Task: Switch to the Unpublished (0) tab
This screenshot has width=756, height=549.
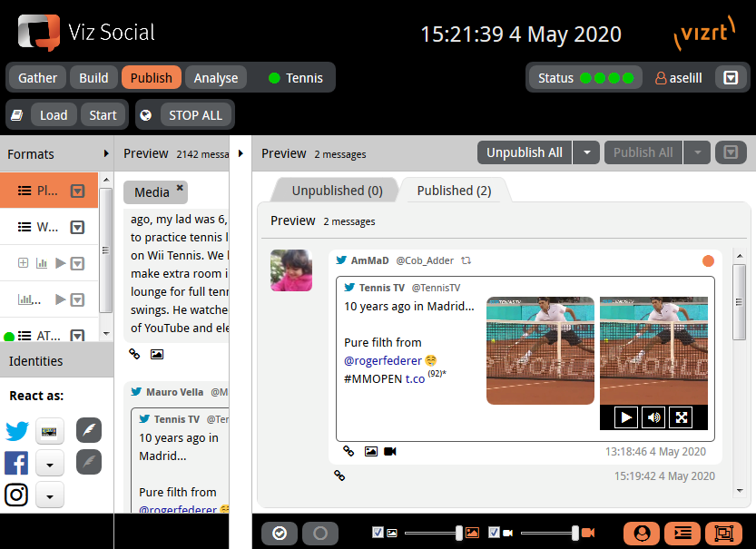Action: pos(337,191)
